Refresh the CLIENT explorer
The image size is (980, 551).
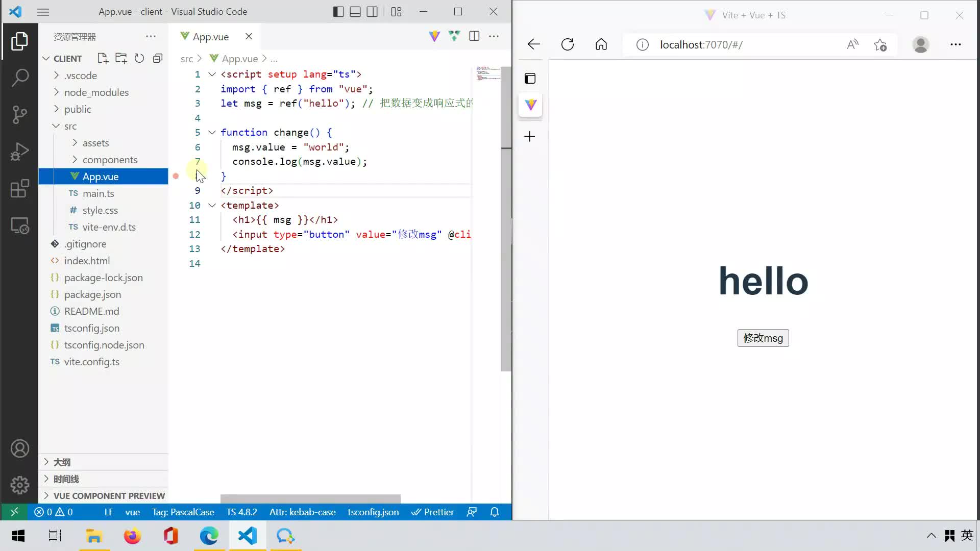tap(139, 58)
